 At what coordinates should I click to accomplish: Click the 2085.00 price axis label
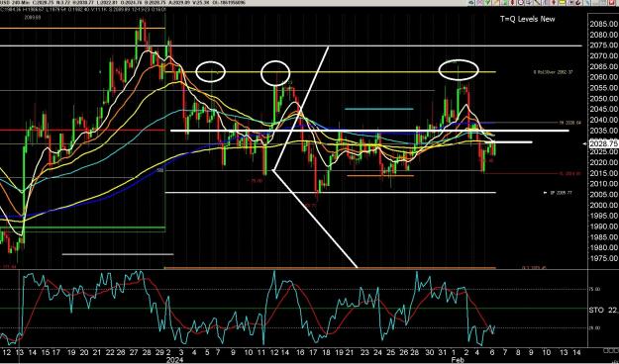pos(604,24)
